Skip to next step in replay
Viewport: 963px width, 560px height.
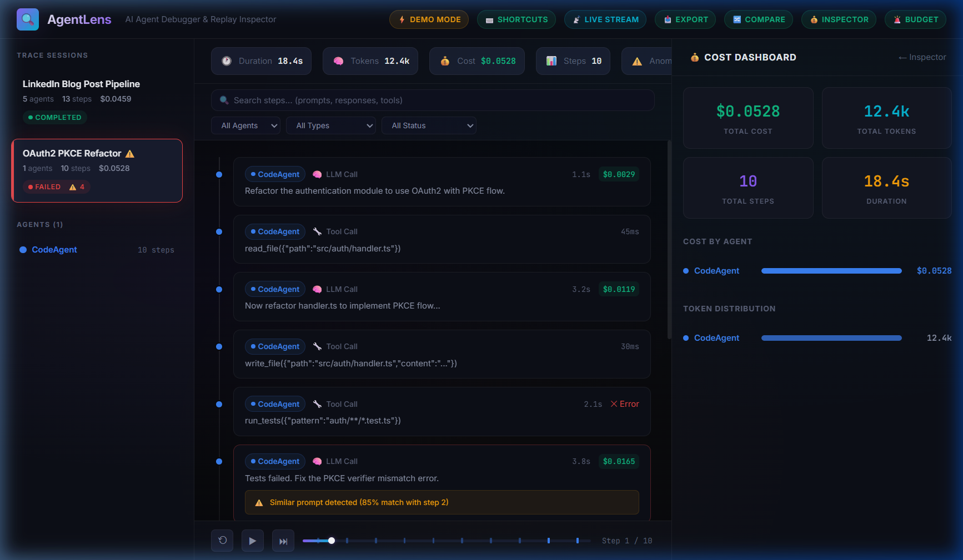tap(283, 541)
